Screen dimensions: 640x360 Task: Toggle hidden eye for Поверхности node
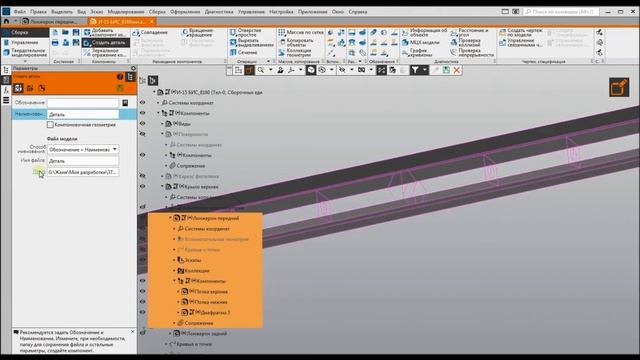(142, 134)
